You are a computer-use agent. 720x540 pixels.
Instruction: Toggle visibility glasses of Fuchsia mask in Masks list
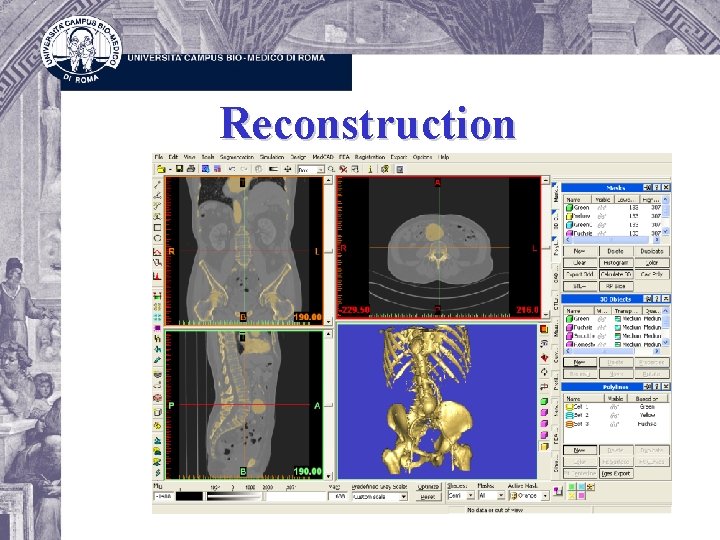[x=602, y=233]
